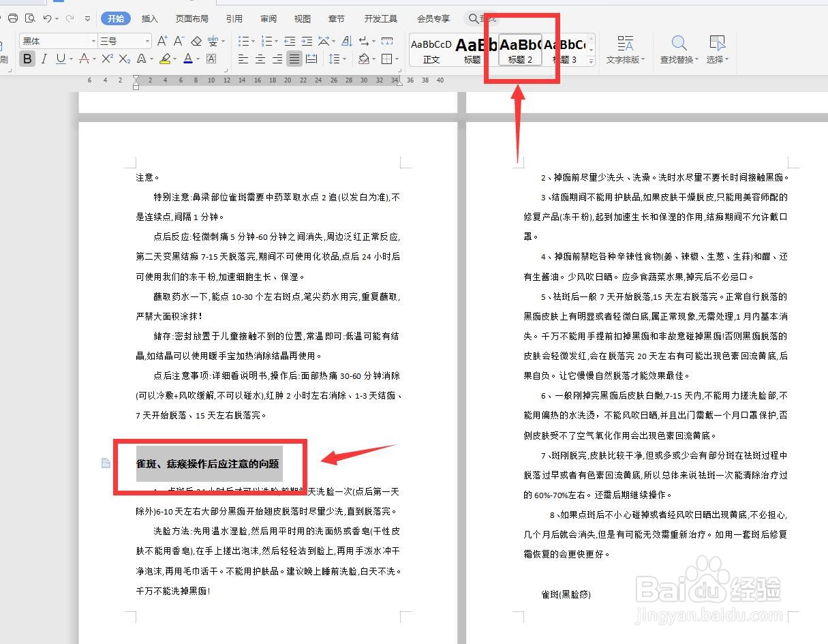The height and width of the screenshot is (644, 828).
Task: Open the 审阅 tab
Action: point(269,18)
